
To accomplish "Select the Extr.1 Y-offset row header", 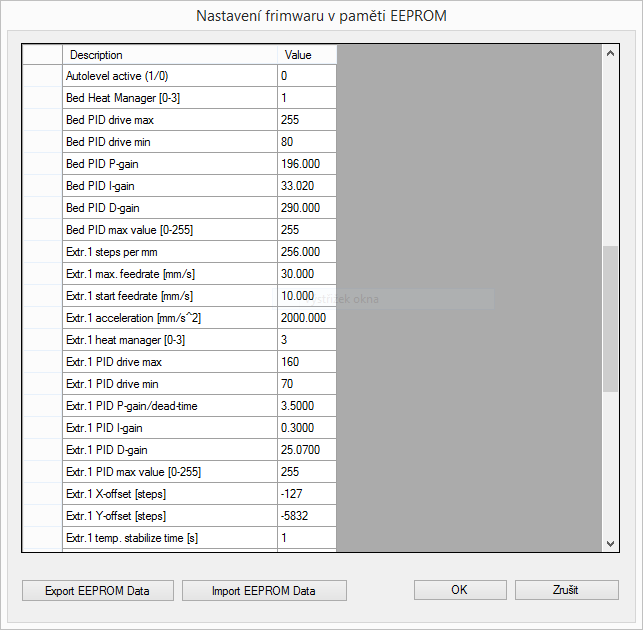I will tap(42, 516).
